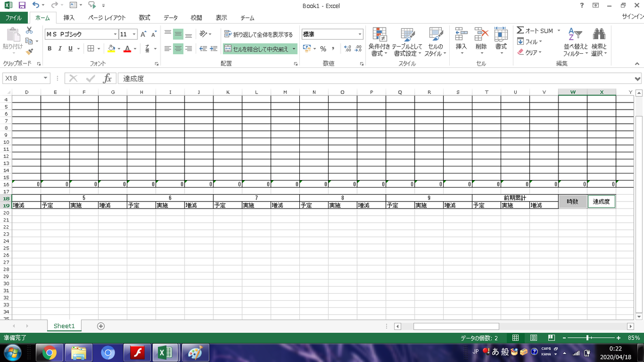
Task: Open the Name Box dropdown for X18
Action: tap(46, 78)
